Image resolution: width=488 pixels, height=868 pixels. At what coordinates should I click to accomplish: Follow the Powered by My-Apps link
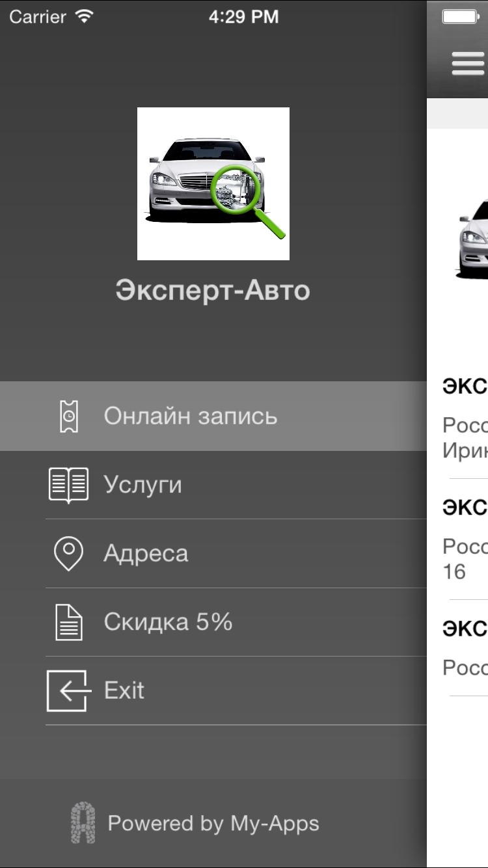(213, 824)
